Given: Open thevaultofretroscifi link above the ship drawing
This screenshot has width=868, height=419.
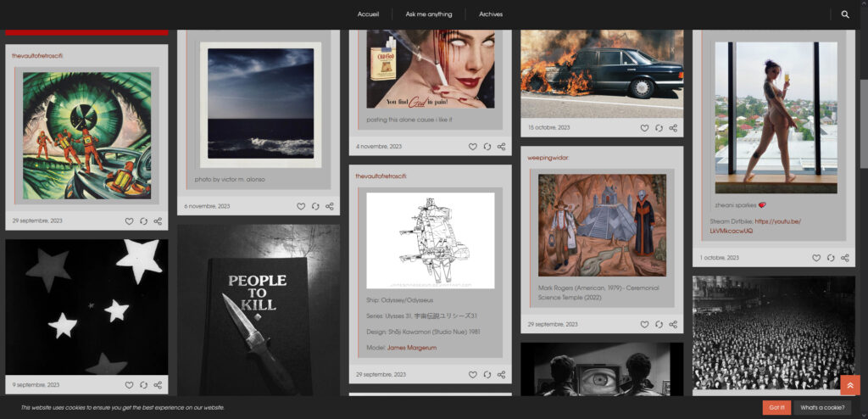Looking at the screenshot, I should pyautogui.click(x=381, y=176).
